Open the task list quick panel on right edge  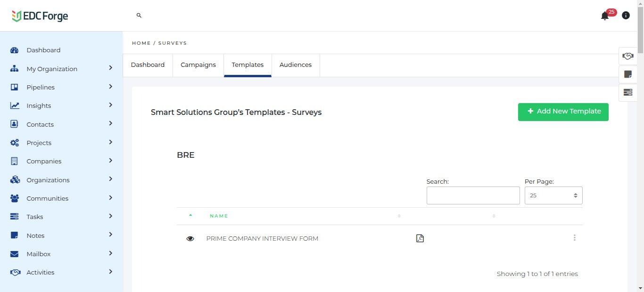628,92
